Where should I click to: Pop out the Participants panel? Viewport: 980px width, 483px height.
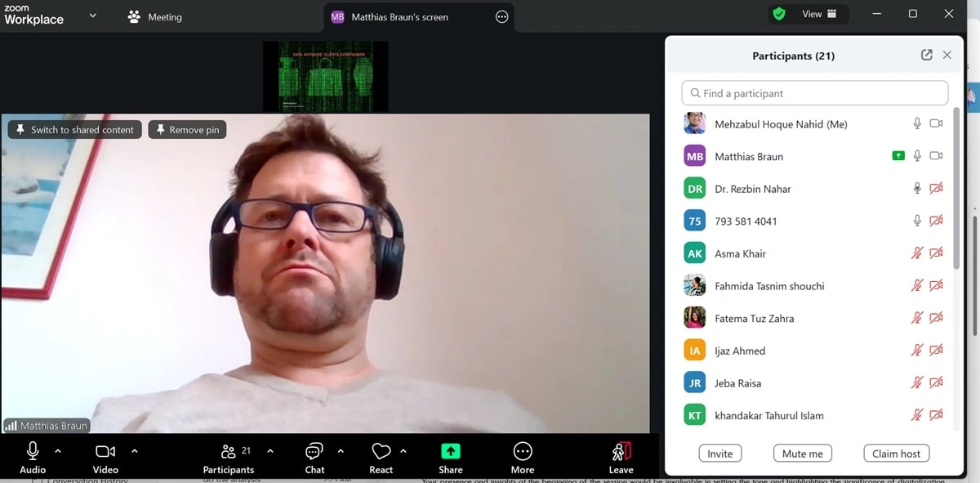[x=926, y=55]
